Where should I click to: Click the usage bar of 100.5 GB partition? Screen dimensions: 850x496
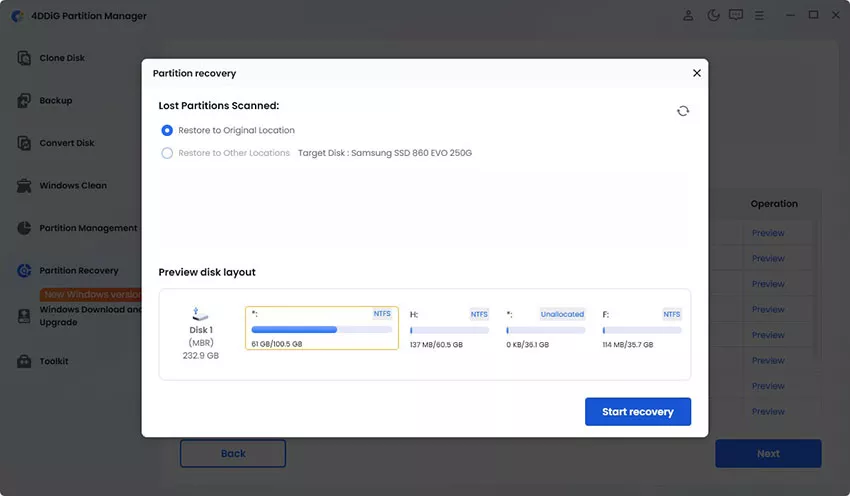click(321, 330)
